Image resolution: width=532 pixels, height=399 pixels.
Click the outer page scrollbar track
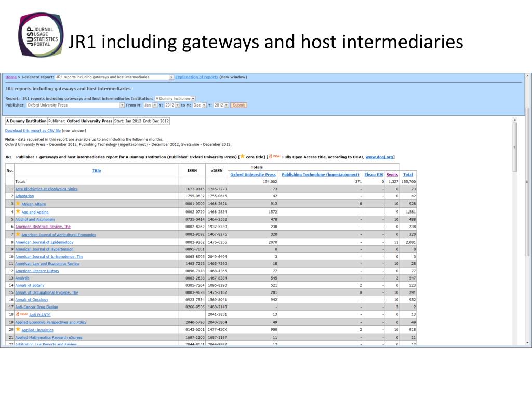click(527, 210)
